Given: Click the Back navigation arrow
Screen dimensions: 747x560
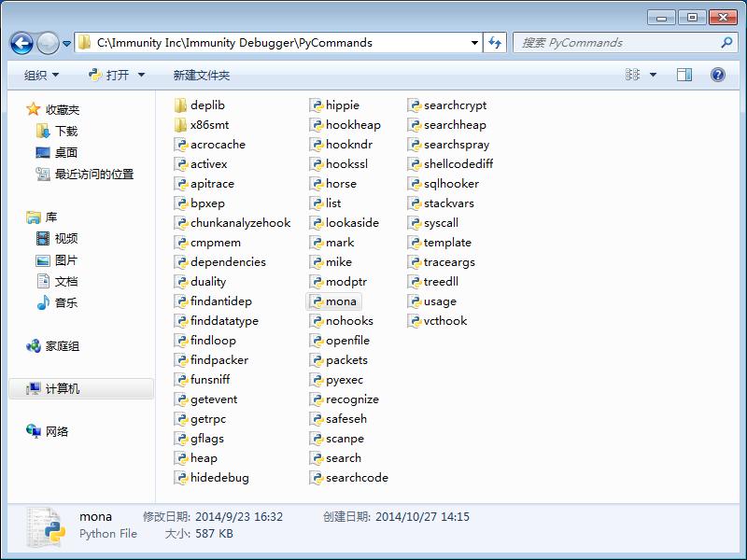Looking at the screenshot, I should (21, 43).
